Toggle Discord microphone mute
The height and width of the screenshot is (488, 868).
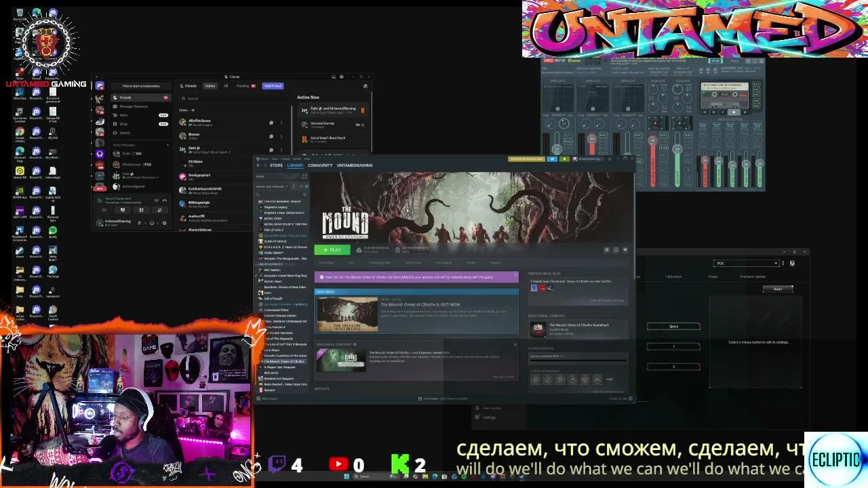coord(139,223)
